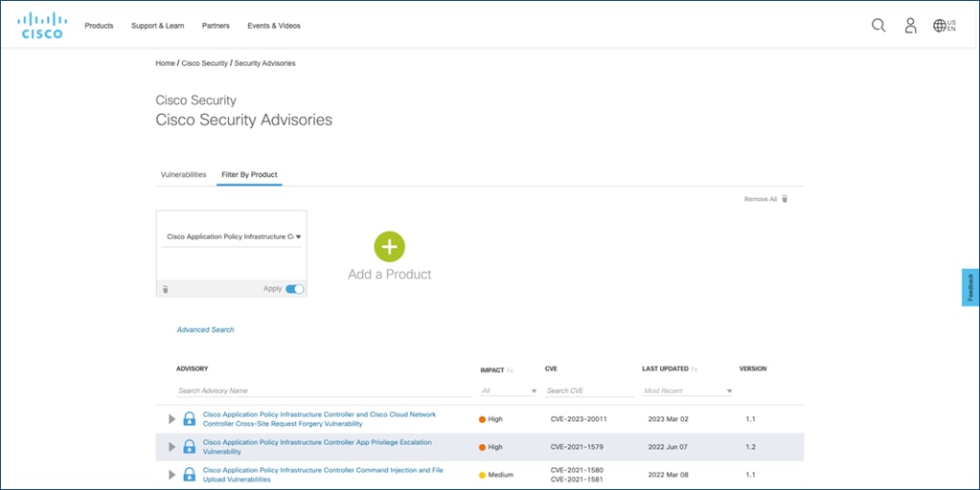
Task: Open the Products menu
Action: [x=99, y=26]
